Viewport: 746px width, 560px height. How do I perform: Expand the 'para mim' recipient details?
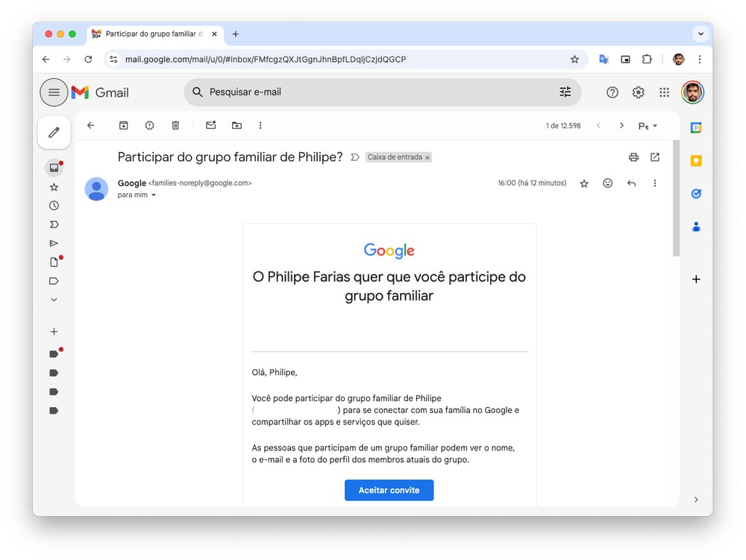point(154,195)
